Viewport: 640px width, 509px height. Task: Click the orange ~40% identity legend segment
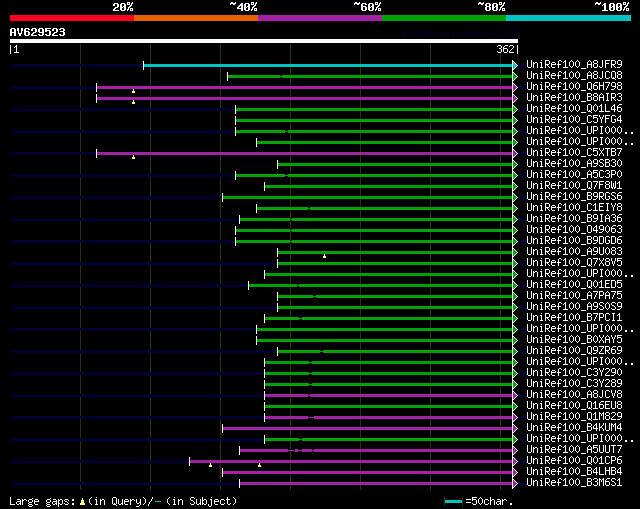(196, 18)
